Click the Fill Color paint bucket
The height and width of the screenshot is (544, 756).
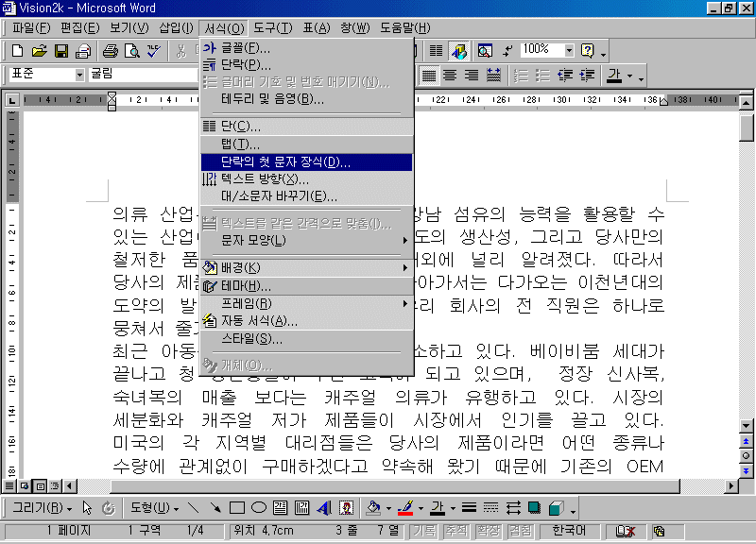pyautogui.click(x=372, y=508)
